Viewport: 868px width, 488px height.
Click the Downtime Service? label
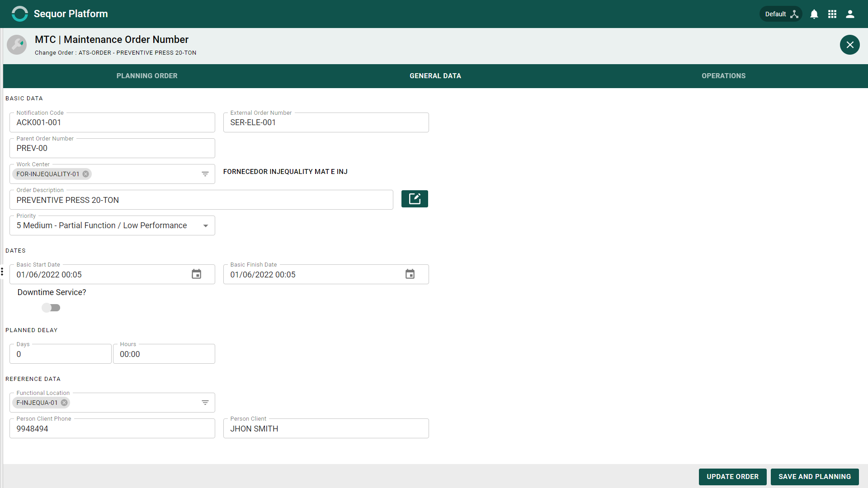coord(52,292)
